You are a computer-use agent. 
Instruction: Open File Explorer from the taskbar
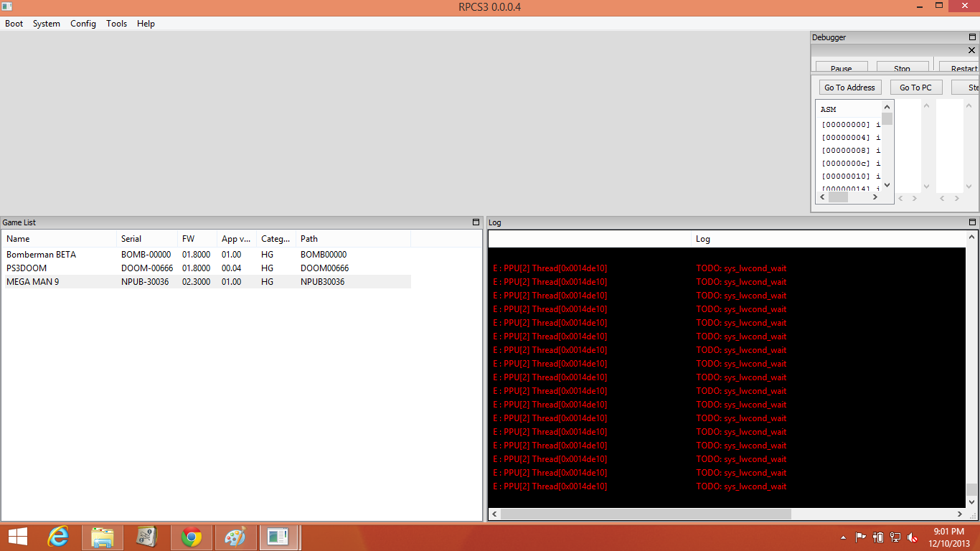pos(103,537)
